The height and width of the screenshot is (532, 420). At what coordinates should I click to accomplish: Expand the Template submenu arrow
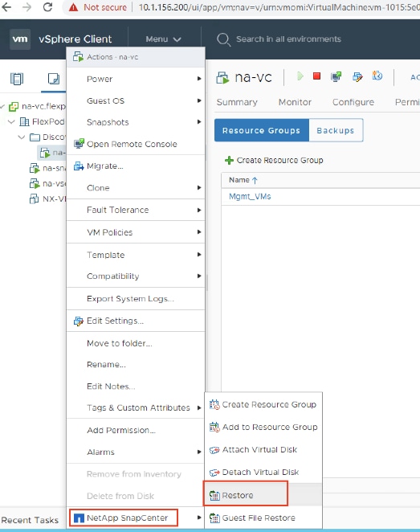coord(199,255)
